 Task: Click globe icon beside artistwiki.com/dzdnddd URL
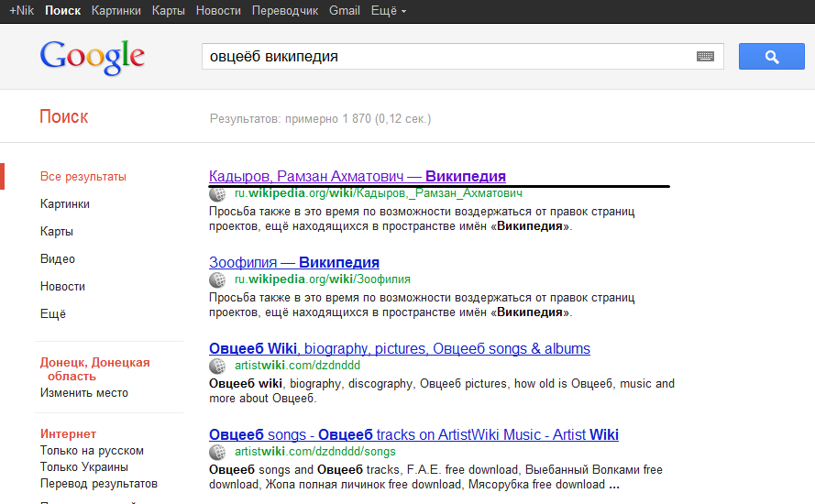pos(217,366)
